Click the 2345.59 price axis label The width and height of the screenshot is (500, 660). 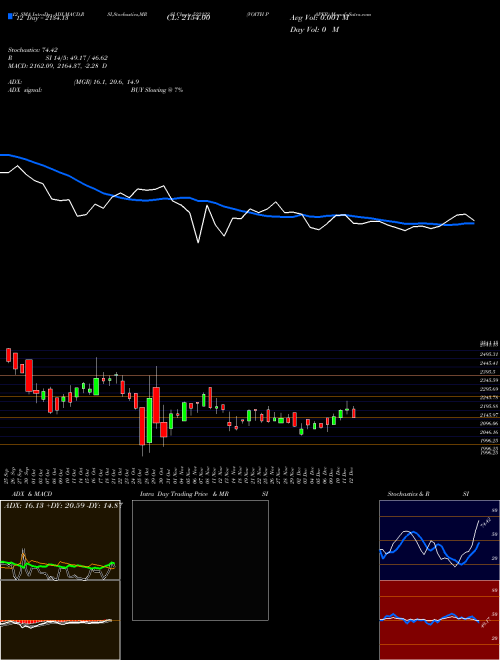point(489,380)
